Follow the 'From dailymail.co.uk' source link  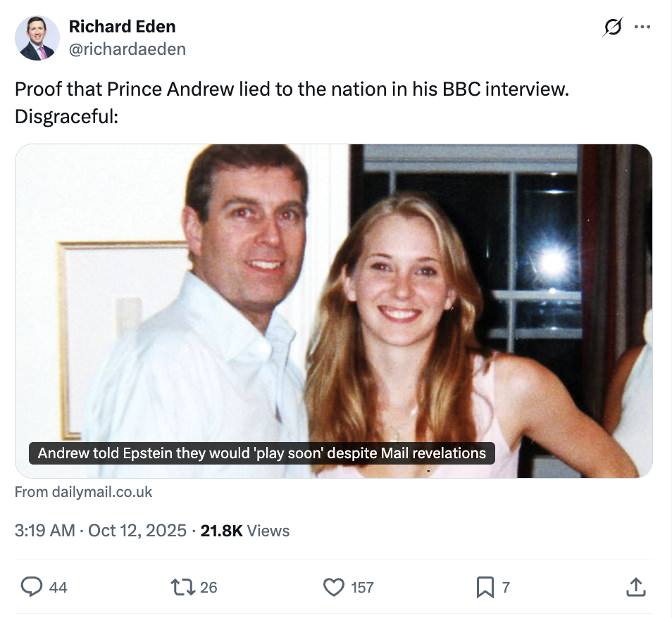pyautogui.click(x=83, y=492)
